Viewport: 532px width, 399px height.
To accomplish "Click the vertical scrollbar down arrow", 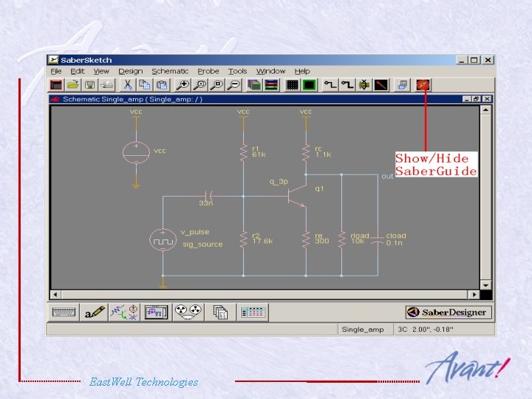I will [x=486, y=285].
